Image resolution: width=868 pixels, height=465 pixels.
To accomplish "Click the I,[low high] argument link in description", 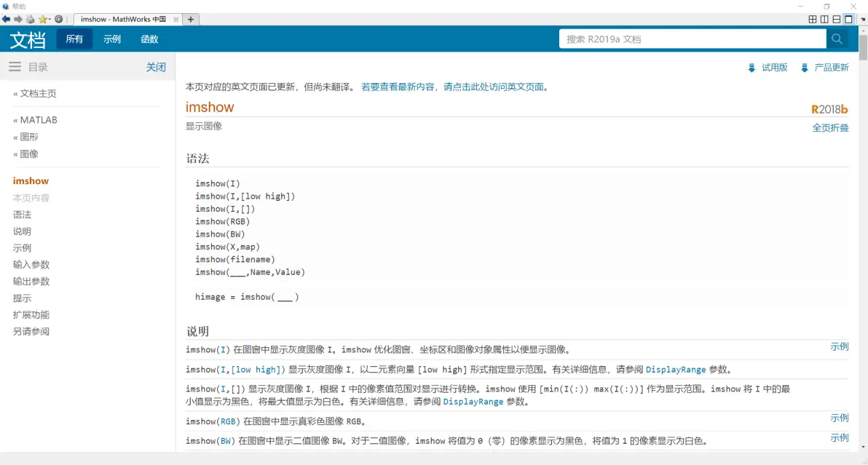I will 250,370.
